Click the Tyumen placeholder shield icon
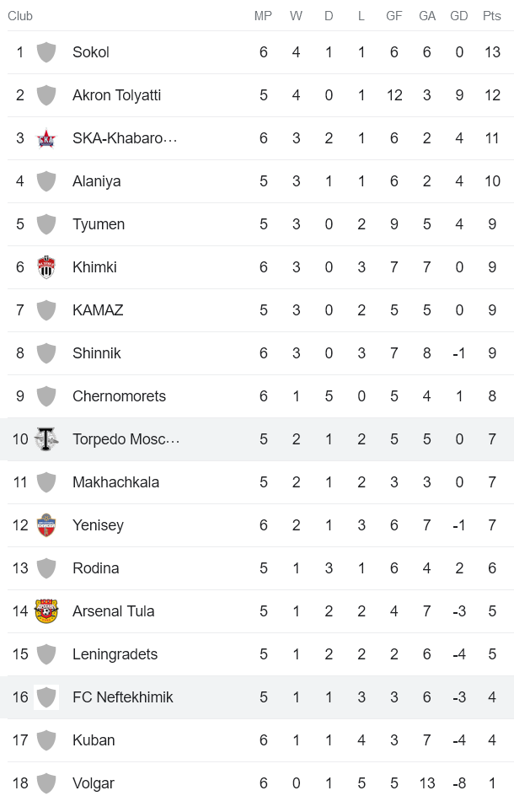The image size is (514, 812). pos(46,223)
